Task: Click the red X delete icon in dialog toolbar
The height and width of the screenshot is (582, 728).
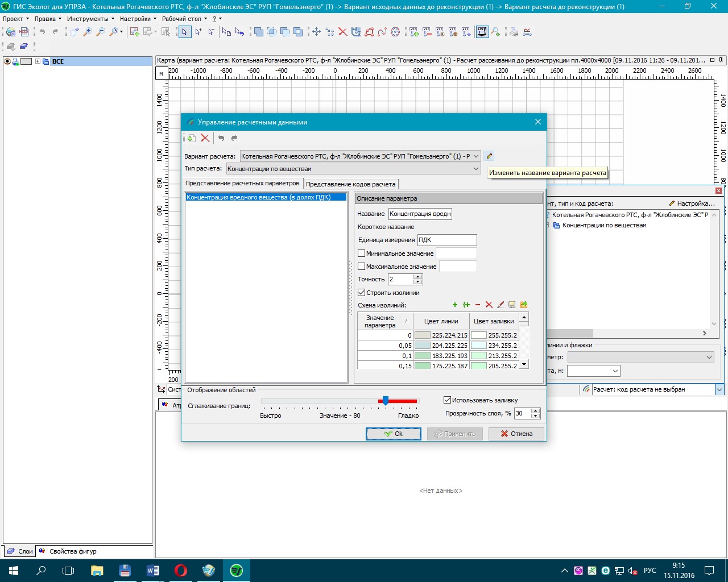Action: click(x=205, y=138)
